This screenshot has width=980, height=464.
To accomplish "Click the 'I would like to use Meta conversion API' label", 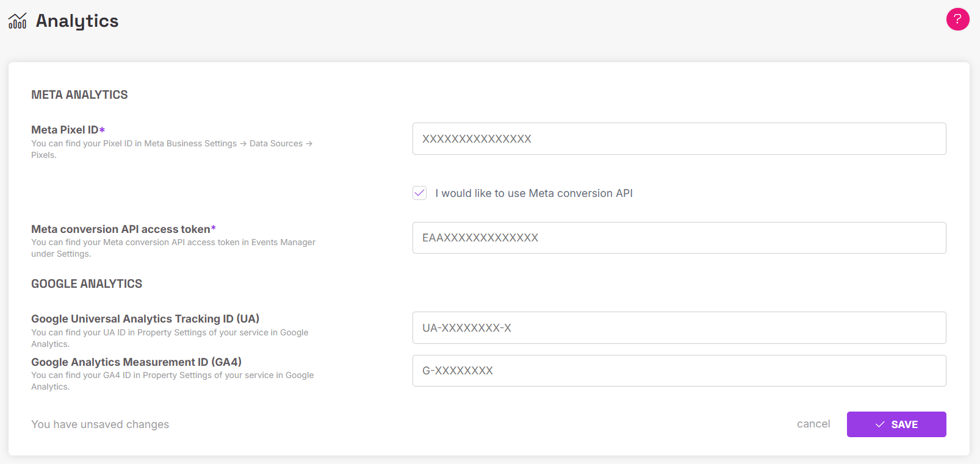I will coord(533,193).
